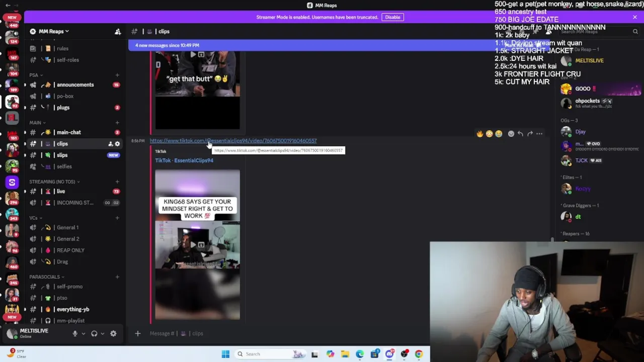Join REAP ONLY voice channel

[x=69, y=250]
